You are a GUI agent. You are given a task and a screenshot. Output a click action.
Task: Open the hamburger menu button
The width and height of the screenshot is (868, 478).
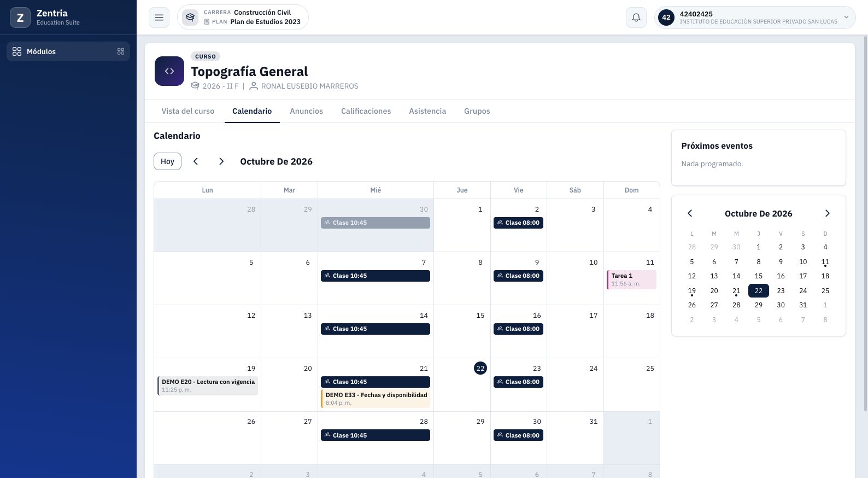click(159, 18)
